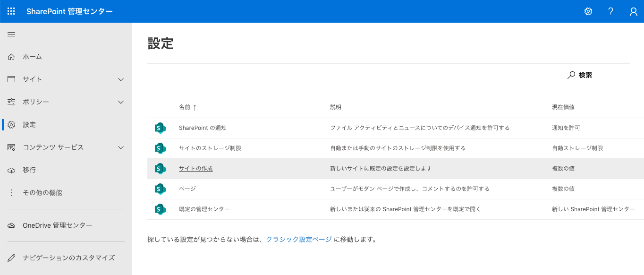Open the サイトの作成 setting
Screen dimensions: 644x275
pyautogui.click(x=196, y=169)
